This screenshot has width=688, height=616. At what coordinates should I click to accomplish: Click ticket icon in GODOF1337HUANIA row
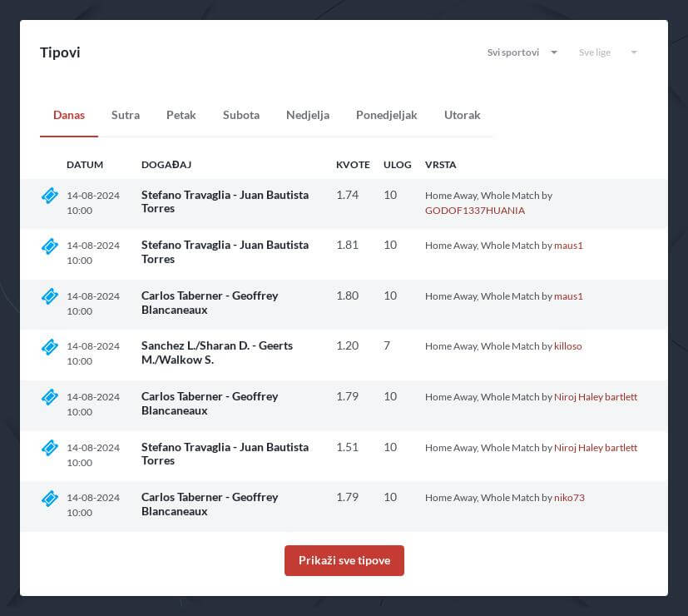point(50,196)
